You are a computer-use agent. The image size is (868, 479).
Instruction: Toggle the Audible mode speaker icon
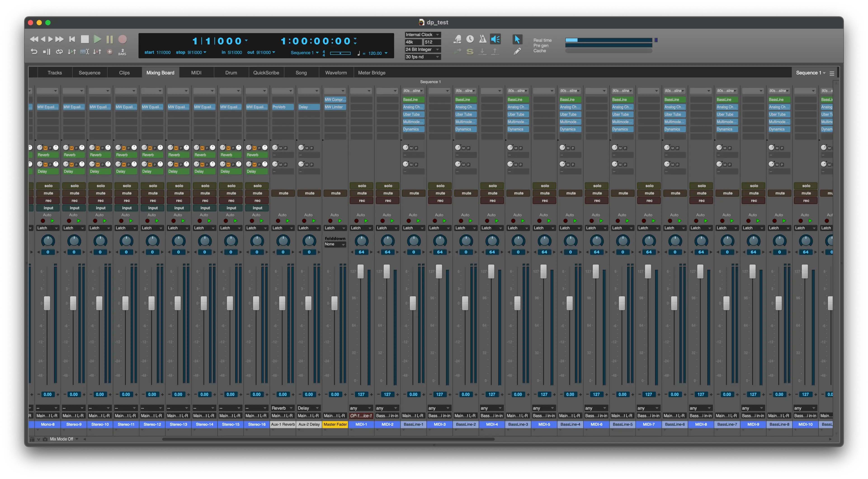coord(495,39)
